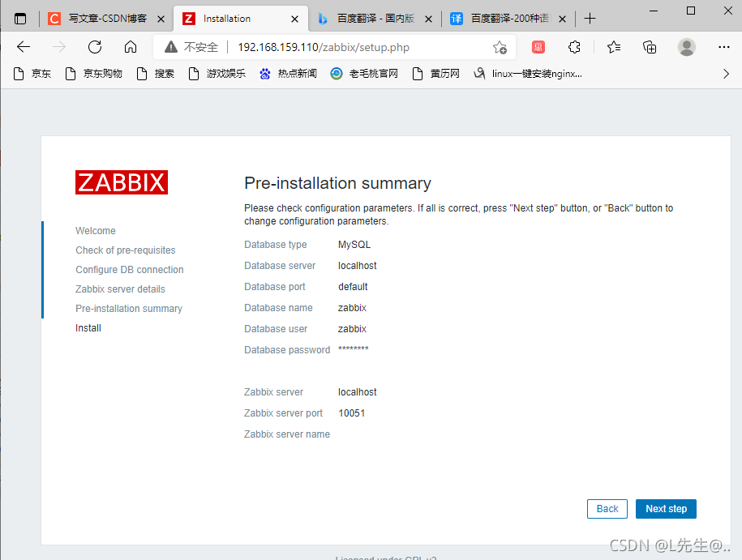Open the tab actions menu icon
The width and height of the screenshot is (742, 560).
(x=20, y=19)
